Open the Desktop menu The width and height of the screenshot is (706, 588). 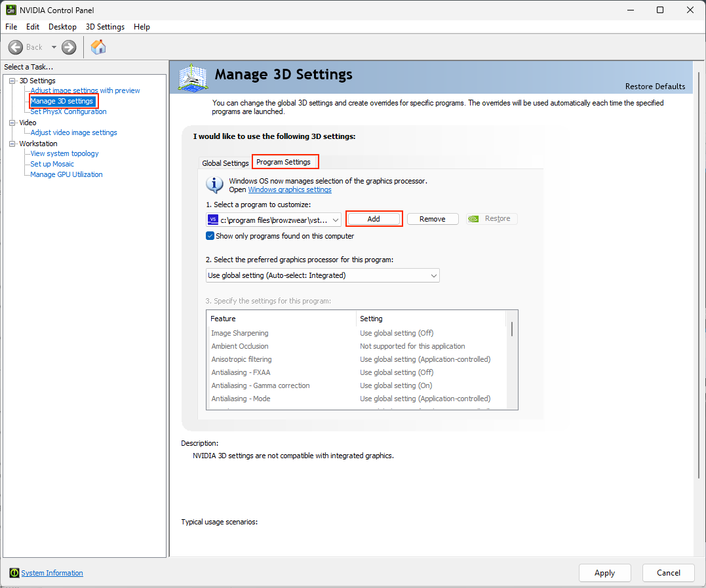click(x=62, y=27)
